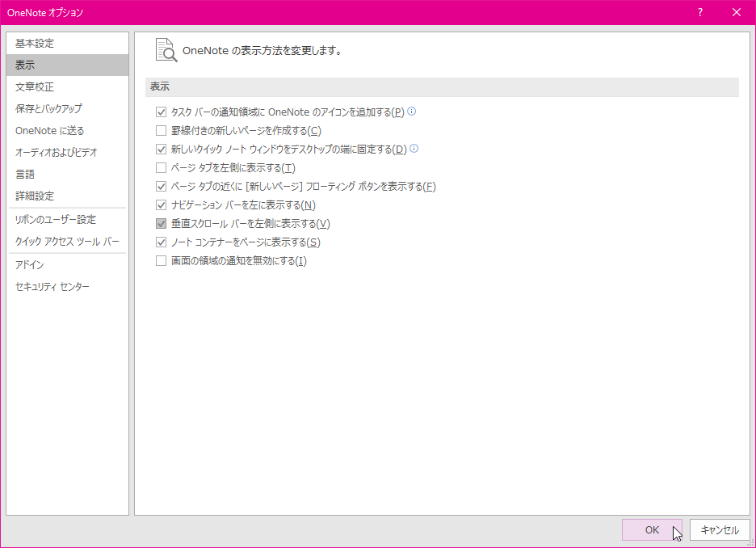Open the 文章校正 category
Viewport: 756px width, 548px height.
click(x=68, y=86)
